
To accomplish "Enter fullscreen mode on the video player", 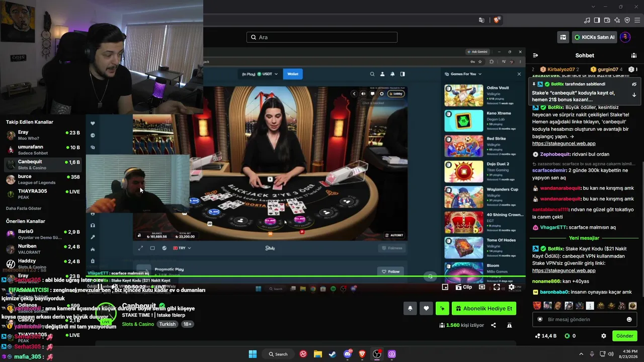I will pyautogui.click(x=497, y=287).
